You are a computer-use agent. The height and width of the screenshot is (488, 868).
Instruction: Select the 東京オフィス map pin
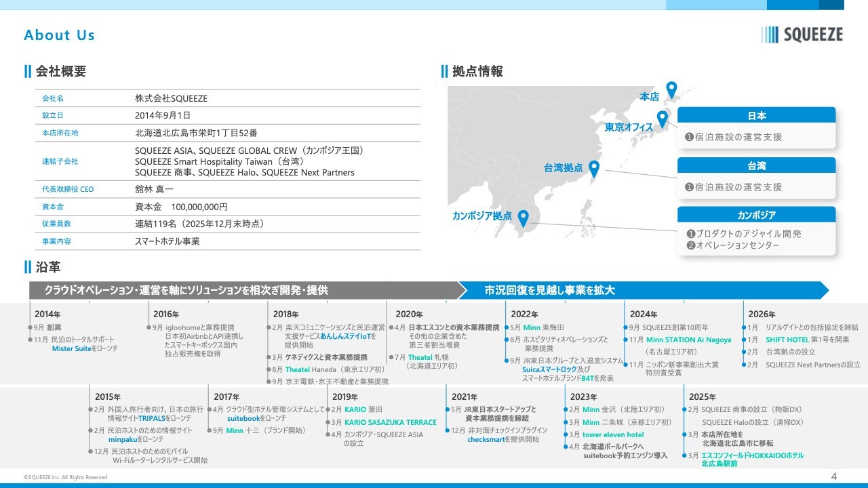[663, 119]
